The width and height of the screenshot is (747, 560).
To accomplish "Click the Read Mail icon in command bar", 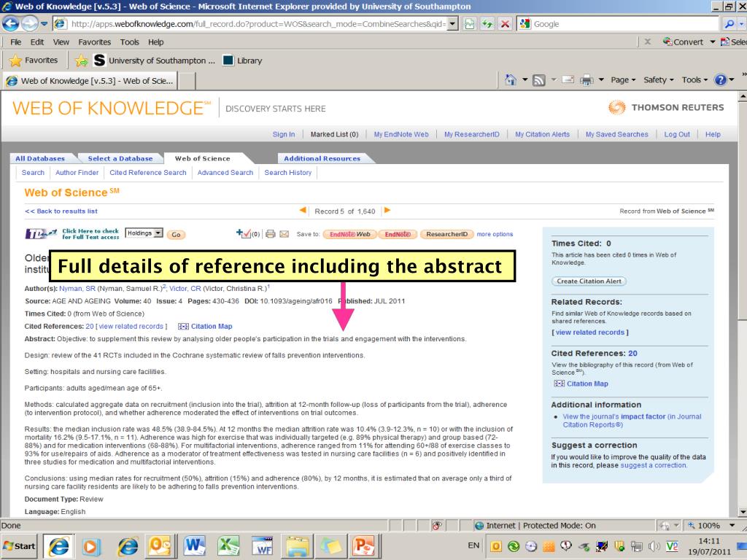I will coord(568,80).
